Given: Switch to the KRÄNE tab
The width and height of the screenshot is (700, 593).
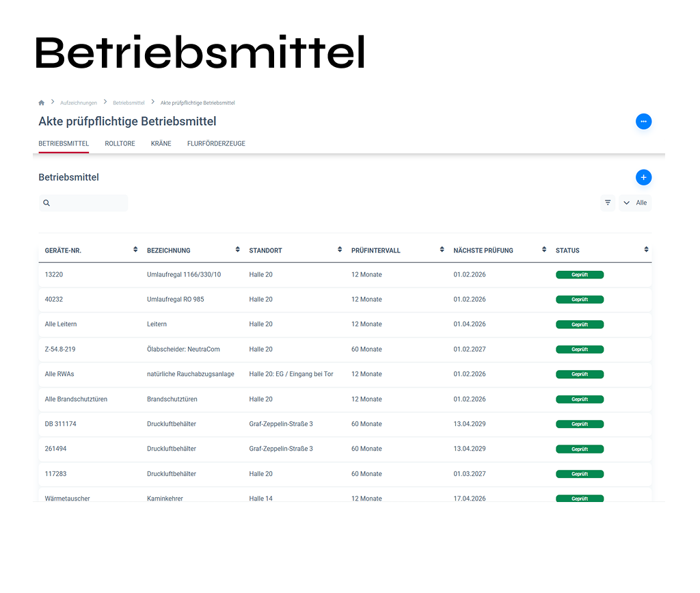Looking at the screenshot, I should pos(161,144).
